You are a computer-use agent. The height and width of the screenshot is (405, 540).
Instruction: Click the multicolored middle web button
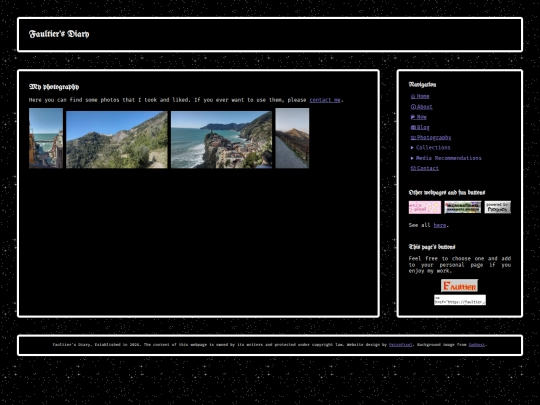tap(463, 207)
